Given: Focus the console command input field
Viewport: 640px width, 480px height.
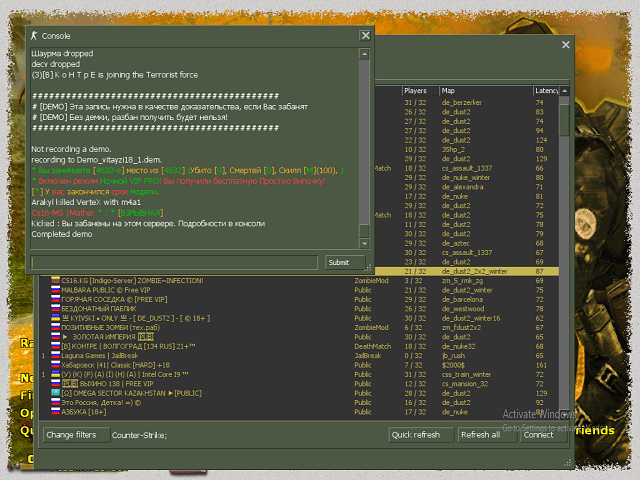Looking at the screenshot, I should (174, 262).
